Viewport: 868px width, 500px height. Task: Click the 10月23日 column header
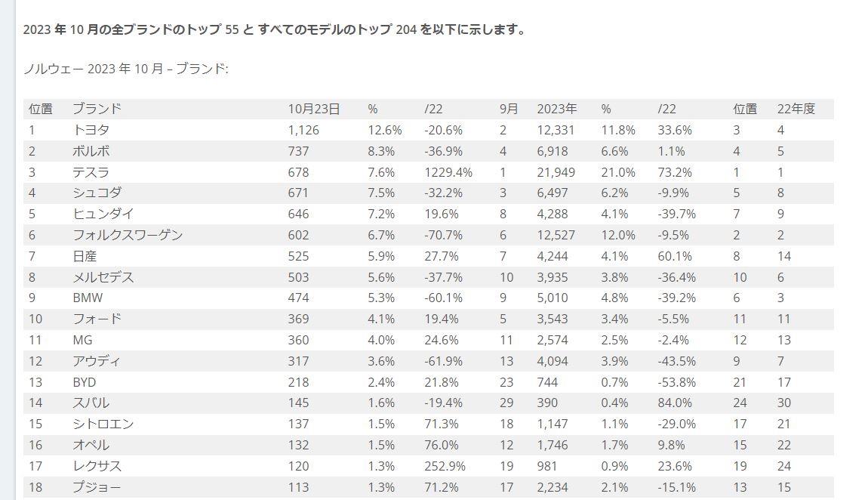314,109
